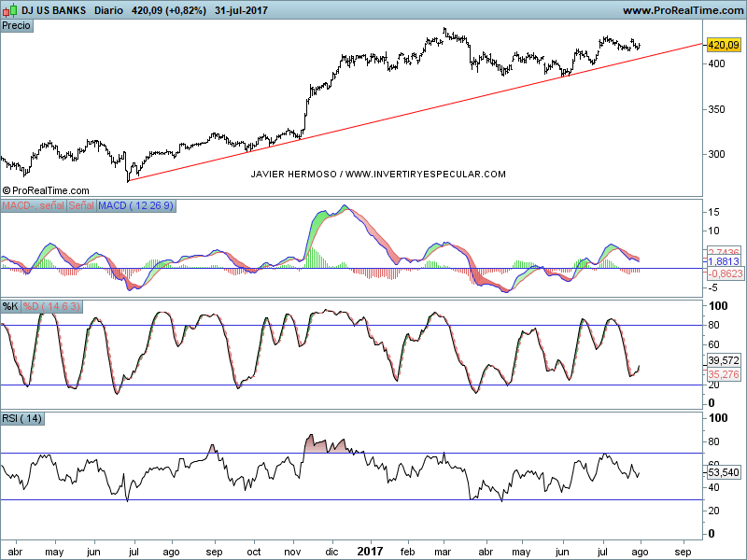Screen dimensions: 747x560
Task: Click the RSI (14) panel label
Action: 23,418
